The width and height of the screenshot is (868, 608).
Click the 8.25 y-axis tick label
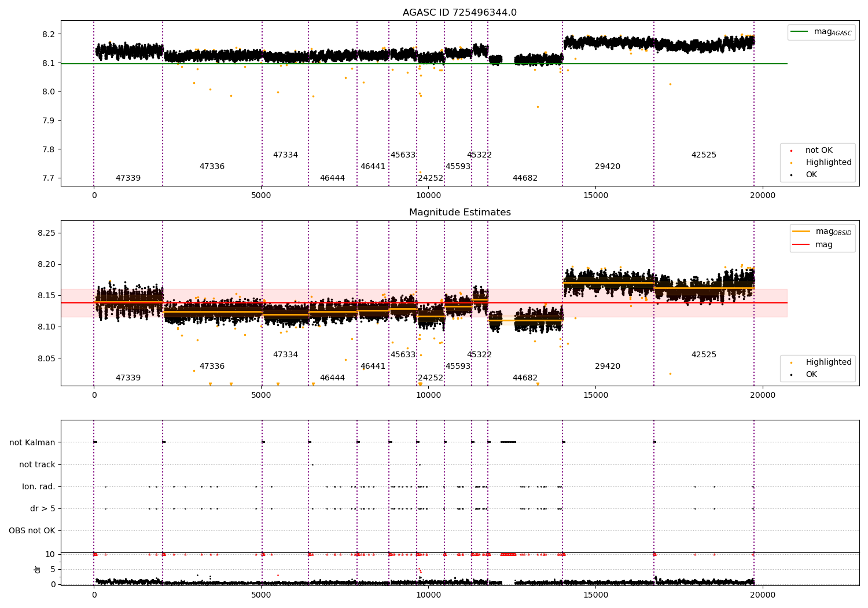[x=46, y=233]
